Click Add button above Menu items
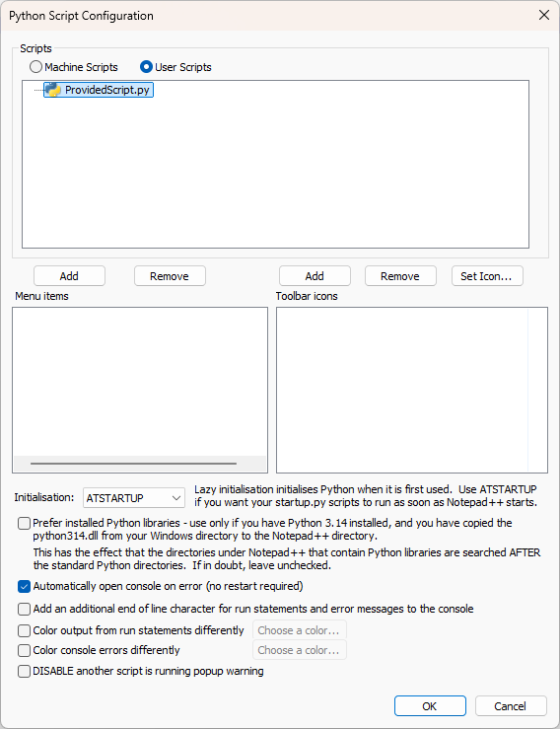Viewport: 560px width, 729px height. click(69, 276)
